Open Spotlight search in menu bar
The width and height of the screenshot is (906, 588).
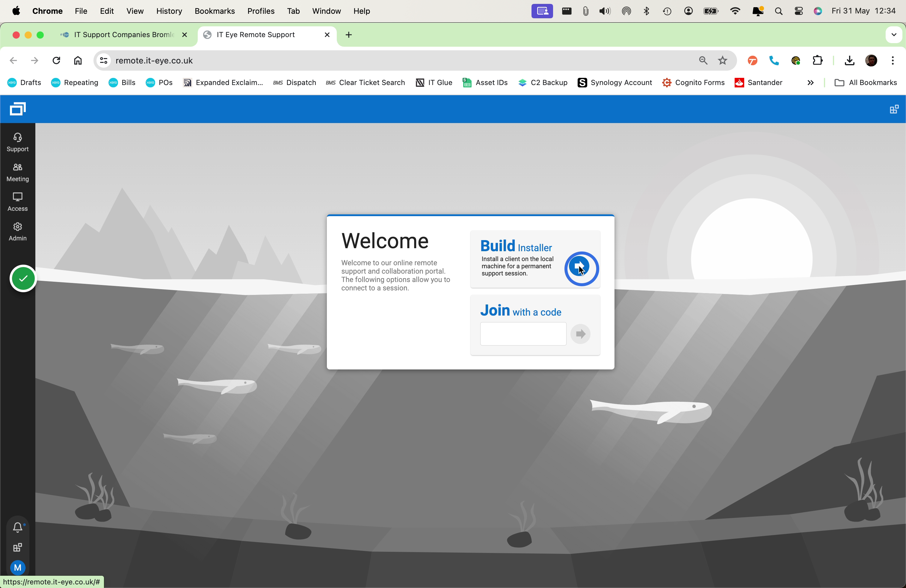[778, 11]
